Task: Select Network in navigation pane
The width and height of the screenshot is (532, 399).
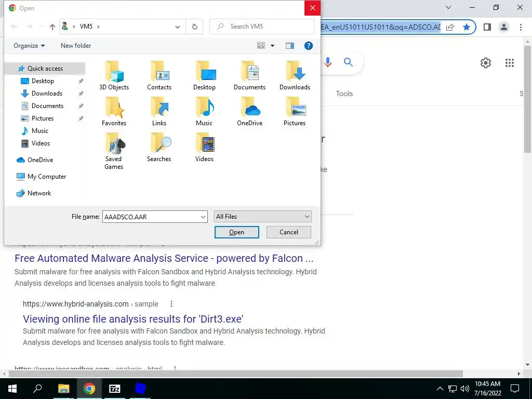Action: tap(39, 193)
